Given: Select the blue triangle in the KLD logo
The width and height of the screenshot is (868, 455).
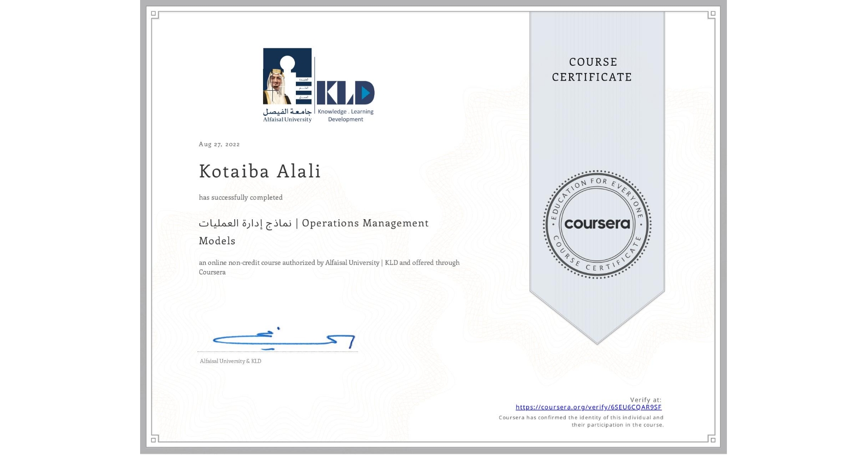Looking at the screenshot, I should (366, 92).
